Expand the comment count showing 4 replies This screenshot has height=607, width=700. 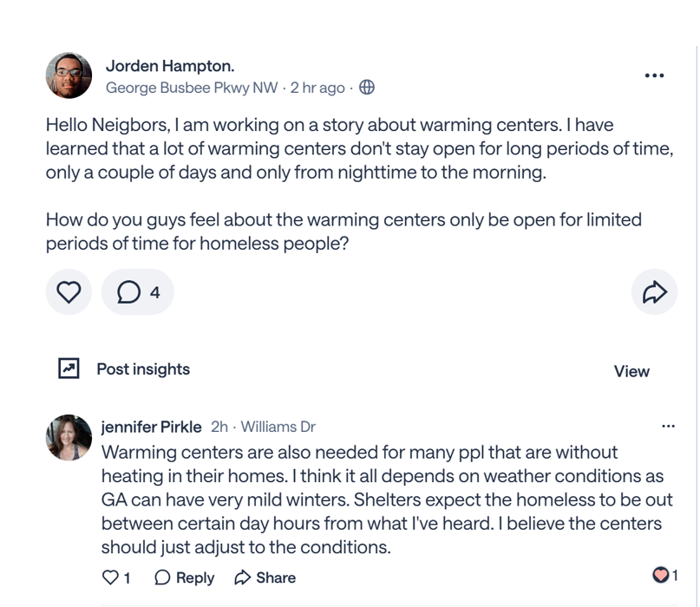(154, 292)
